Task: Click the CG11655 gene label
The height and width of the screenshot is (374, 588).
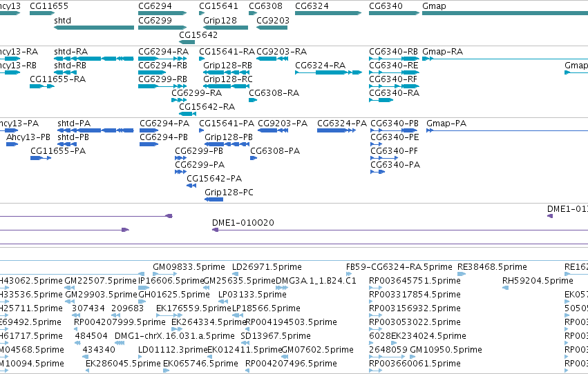Action: pos(49,6)
